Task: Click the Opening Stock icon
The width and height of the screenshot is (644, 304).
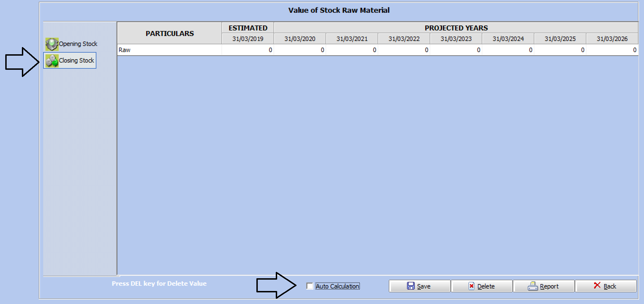Action: [x=52, y=44]
